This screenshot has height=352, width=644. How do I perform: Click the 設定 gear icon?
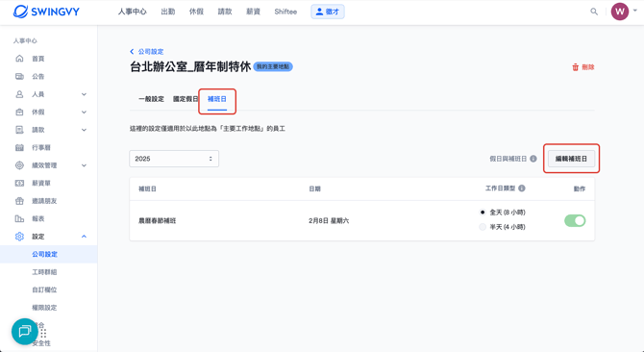(x=19, y=237)
